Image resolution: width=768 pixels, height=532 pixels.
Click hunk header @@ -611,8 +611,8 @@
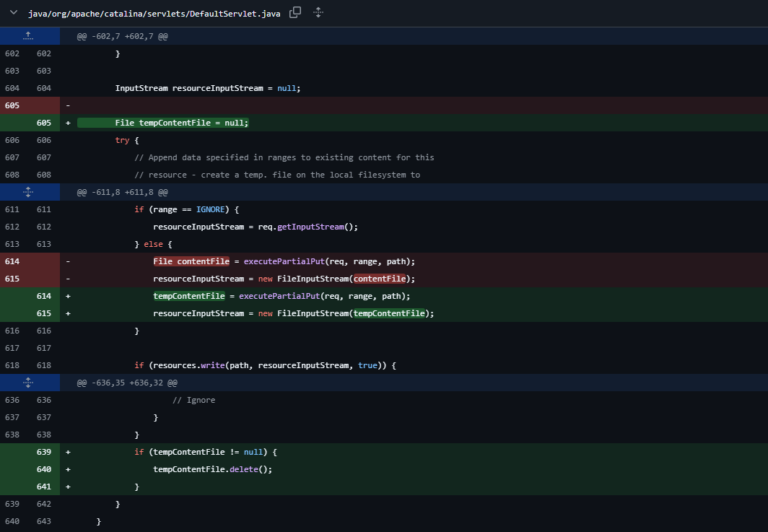(x=123, y=192)
